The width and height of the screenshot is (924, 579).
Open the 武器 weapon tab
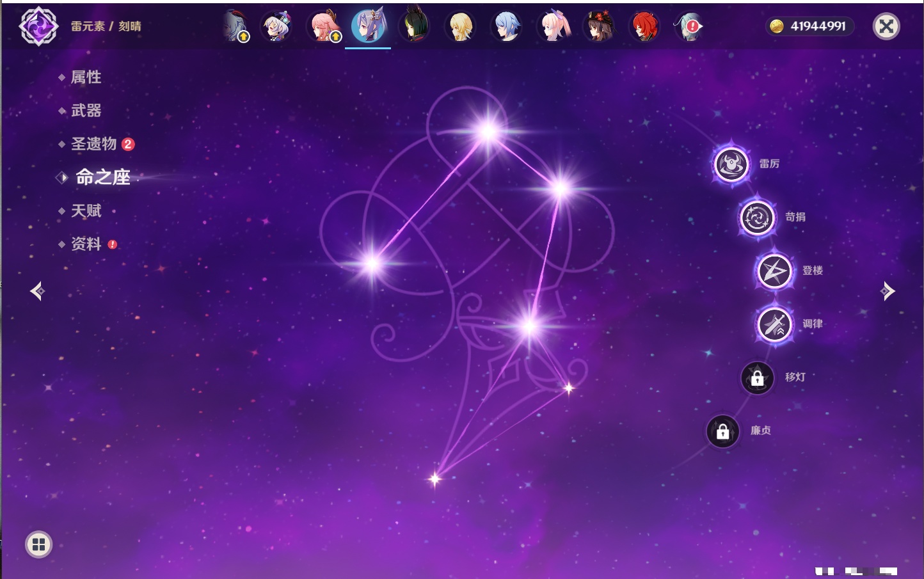(x=86, y=111)
